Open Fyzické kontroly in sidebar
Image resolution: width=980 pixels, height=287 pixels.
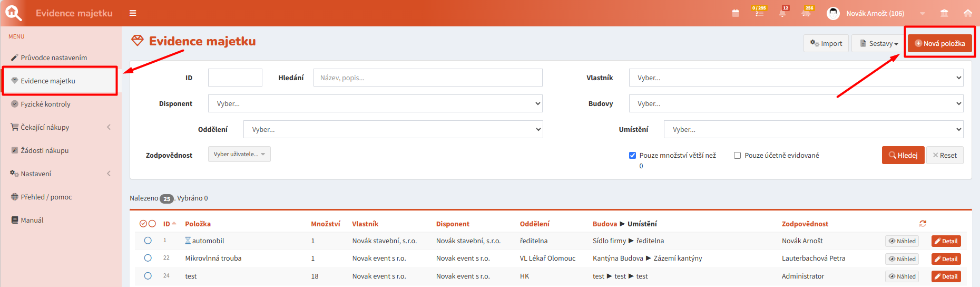(45, 104)
